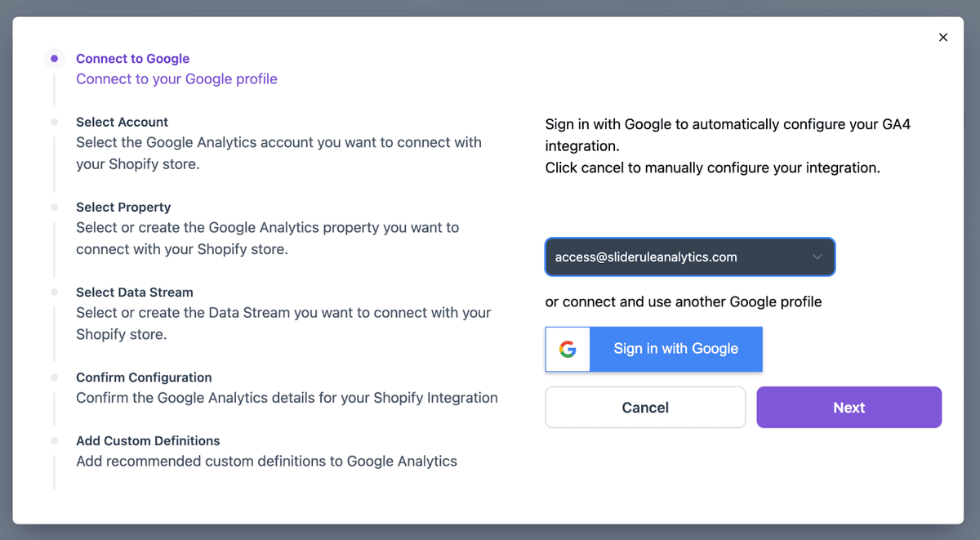Open the access@slideruleanalytics.com profile dropdown
The image size is (980, 540).
click(690, 257)
